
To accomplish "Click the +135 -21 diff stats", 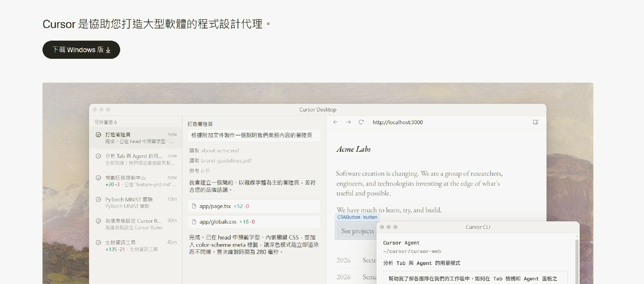I will (x=115, y=249).
